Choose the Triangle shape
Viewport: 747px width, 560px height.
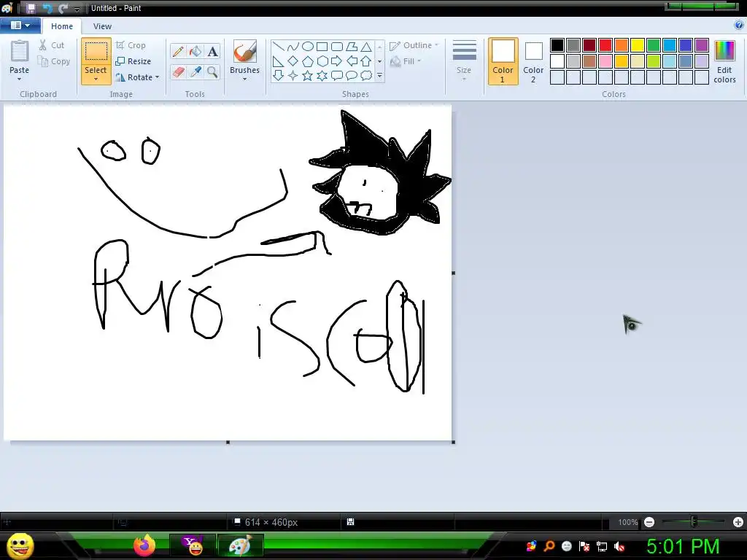pyautogui.click(x=366, y=46)
